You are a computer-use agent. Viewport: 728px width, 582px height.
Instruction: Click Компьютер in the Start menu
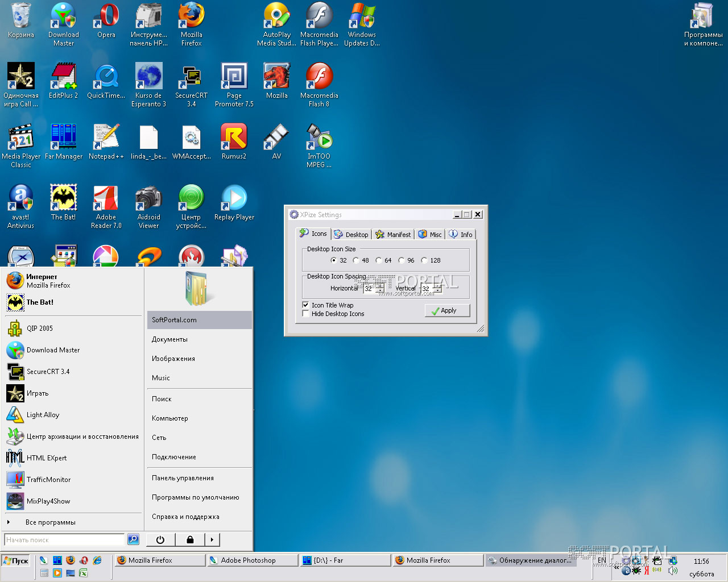(x=200, y=418)
